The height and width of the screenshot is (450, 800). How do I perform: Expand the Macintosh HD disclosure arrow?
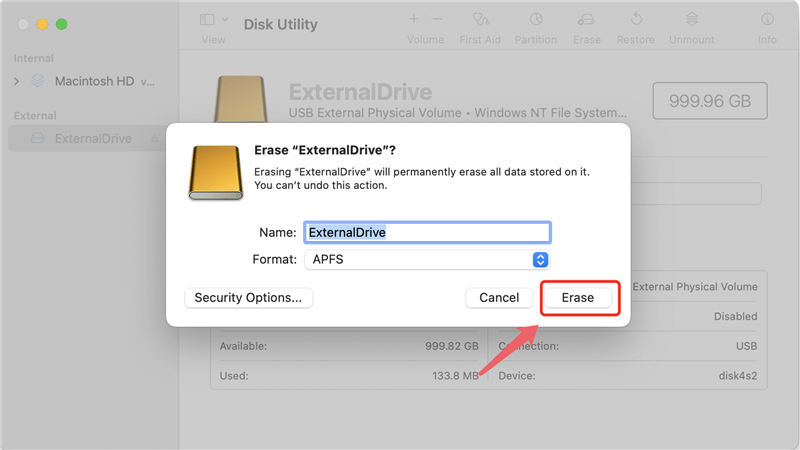pos(16,81)
